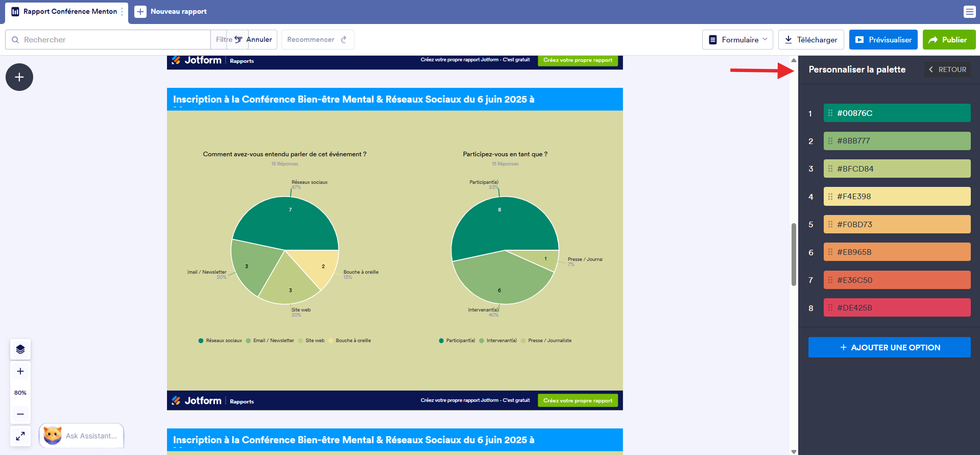This screenshot has width=980, height=455.
Task: Click AJOUTER UNE OPTION button
Action: [x=889, y=347]
